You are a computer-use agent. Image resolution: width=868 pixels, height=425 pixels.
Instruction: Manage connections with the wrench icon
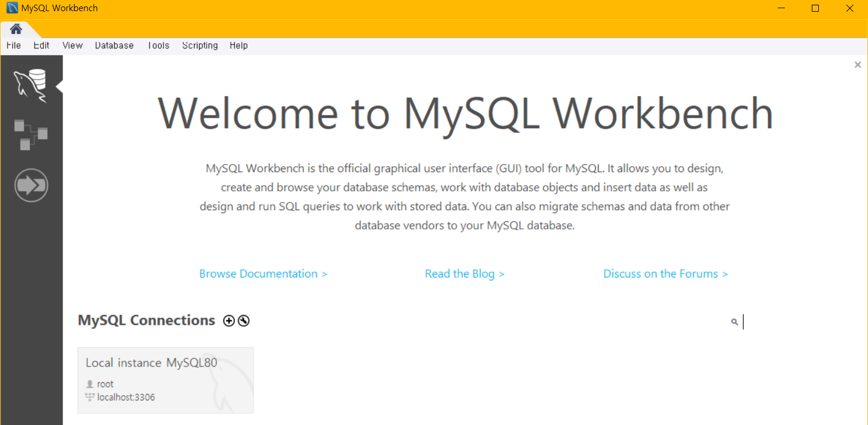(x=244, y=321)
